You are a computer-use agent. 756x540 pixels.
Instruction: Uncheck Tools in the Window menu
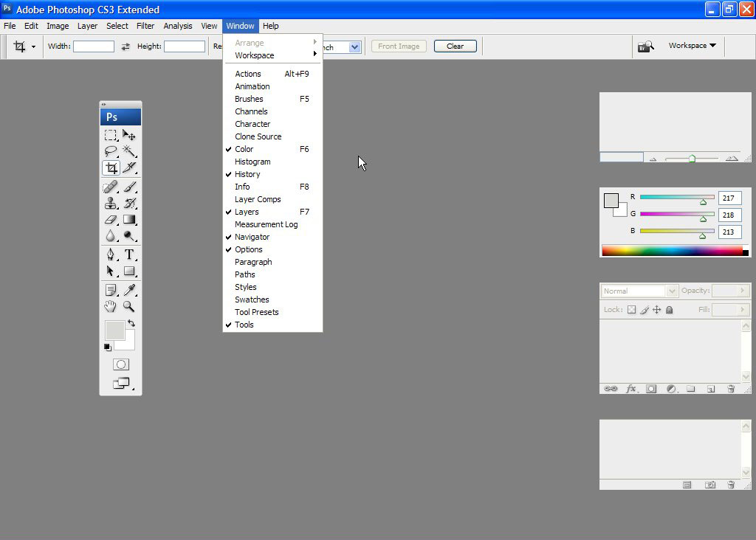pyautogui.click(x=244, y=325)
